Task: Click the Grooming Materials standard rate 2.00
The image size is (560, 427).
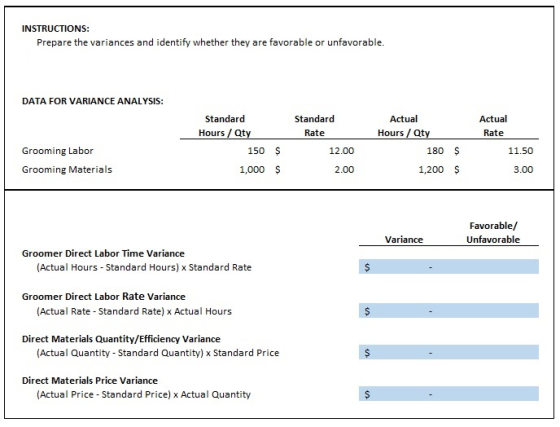Action: 344,170
